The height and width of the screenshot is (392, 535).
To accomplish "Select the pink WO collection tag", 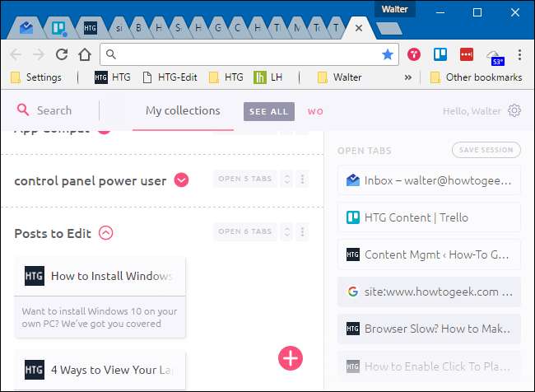I will pyautogui.click(x=315, y=111).
